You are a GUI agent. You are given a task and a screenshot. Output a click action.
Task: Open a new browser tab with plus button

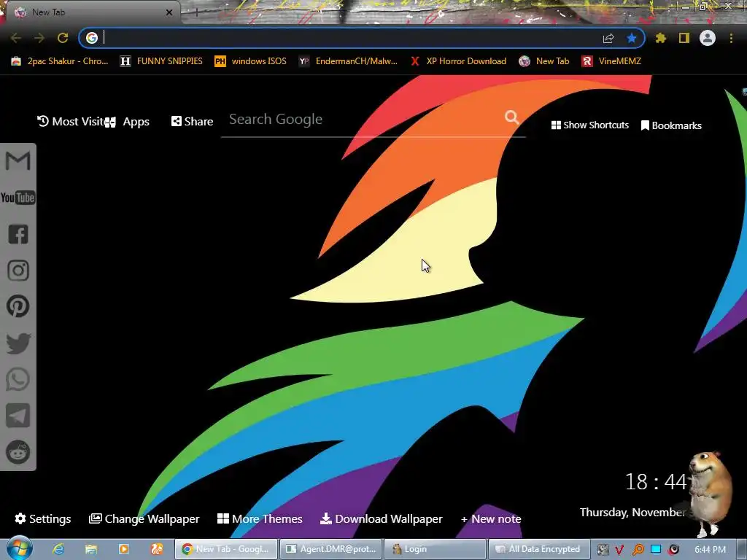point(196,13)
